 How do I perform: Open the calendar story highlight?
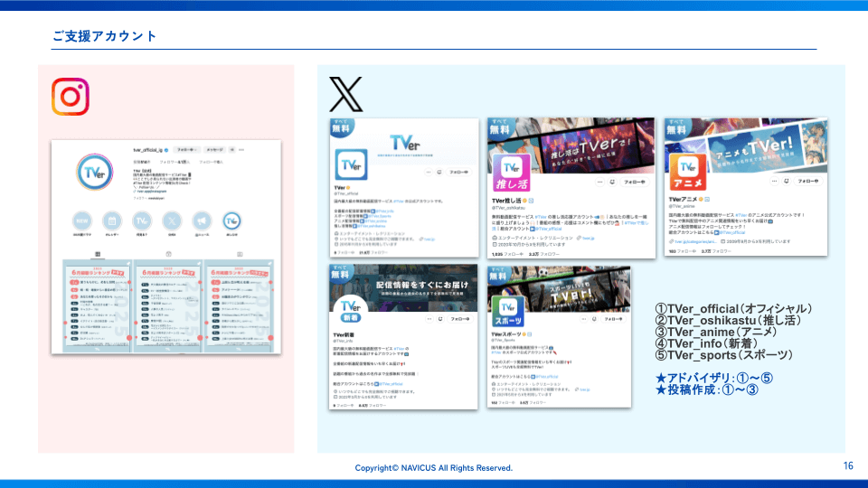tap(112, 221)
